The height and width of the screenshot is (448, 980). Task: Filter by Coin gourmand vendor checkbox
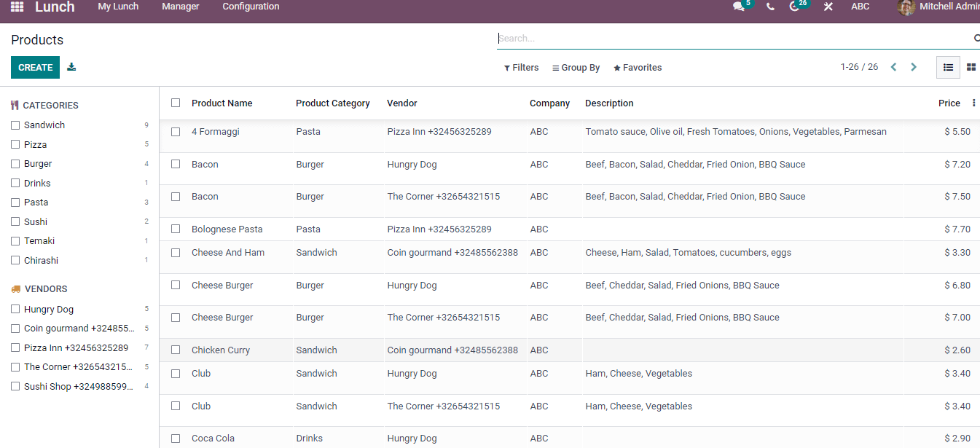point(15,329)
